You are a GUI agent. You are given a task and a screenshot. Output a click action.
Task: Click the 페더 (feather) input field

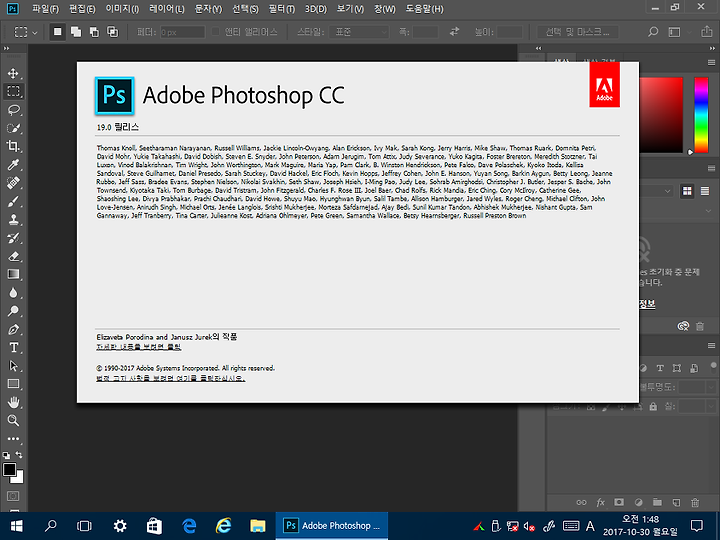182,32
